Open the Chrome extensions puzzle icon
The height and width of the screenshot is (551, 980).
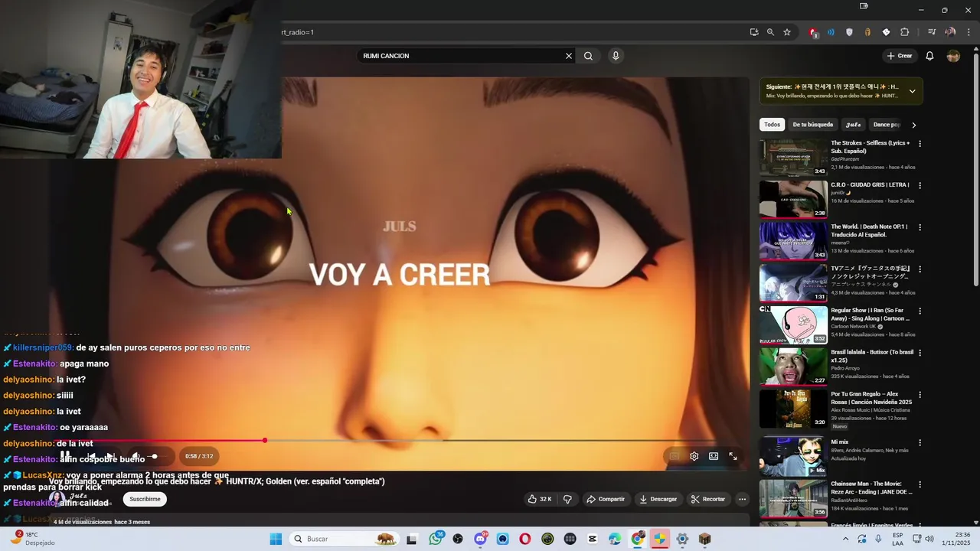pyautogui.click(x=905, y=32)
